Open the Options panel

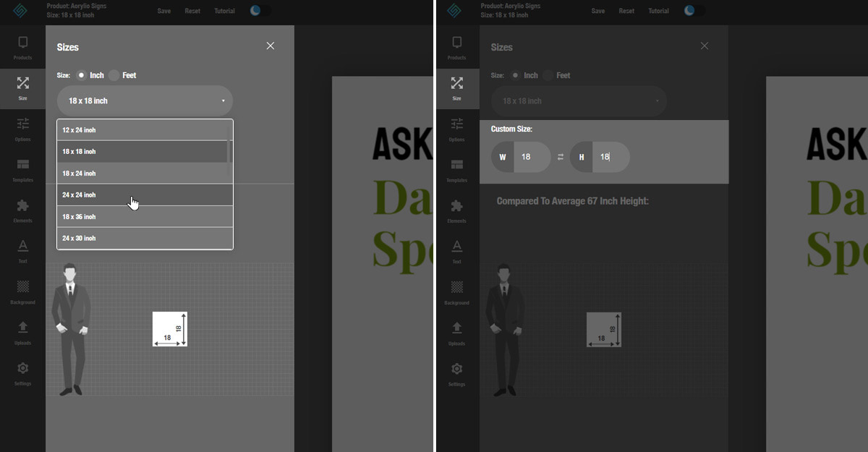pos(22,129)
